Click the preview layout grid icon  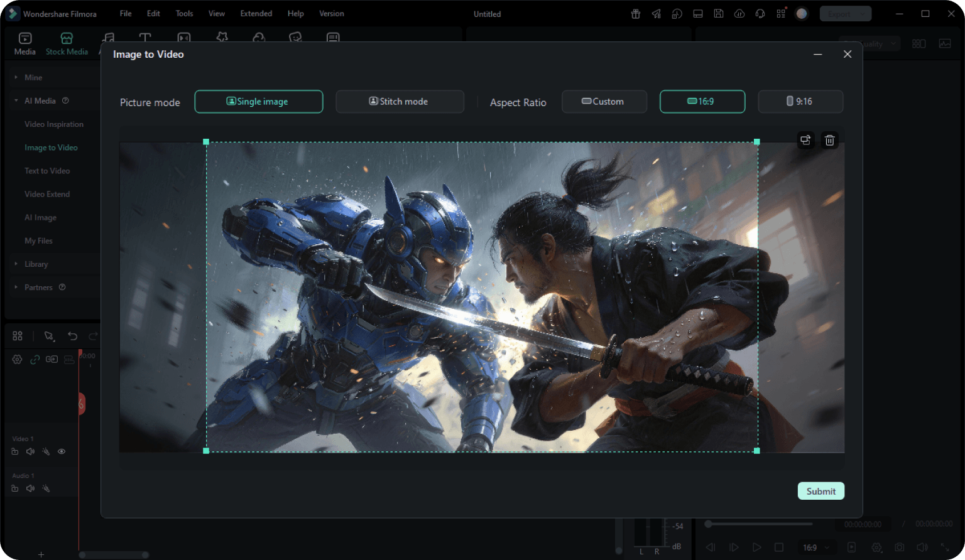919,44
